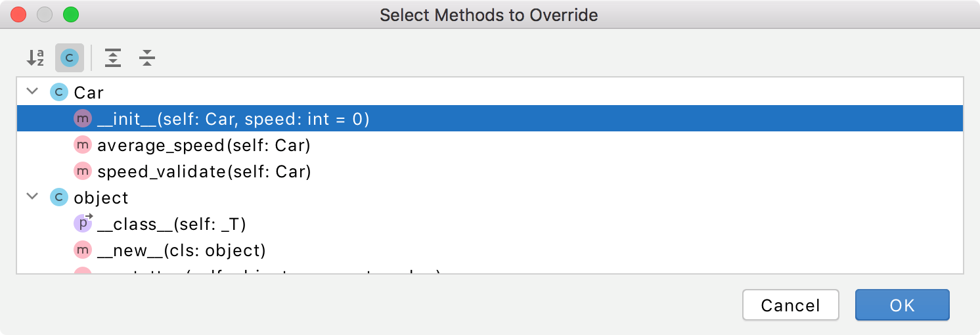Screen dimensions: 980x335
Task: Sort methods alphabetically with the a-z icon
Action: click(x=35, y=58)
